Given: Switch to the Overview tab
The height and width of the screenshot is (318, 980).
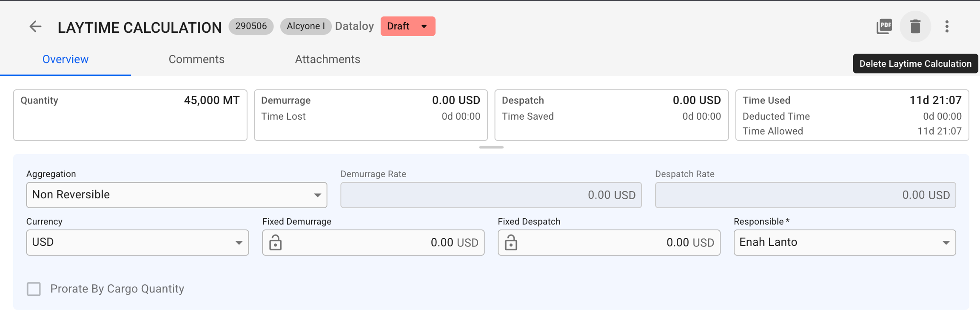Looking at the screenshot, I should click(x=66, y=60).
